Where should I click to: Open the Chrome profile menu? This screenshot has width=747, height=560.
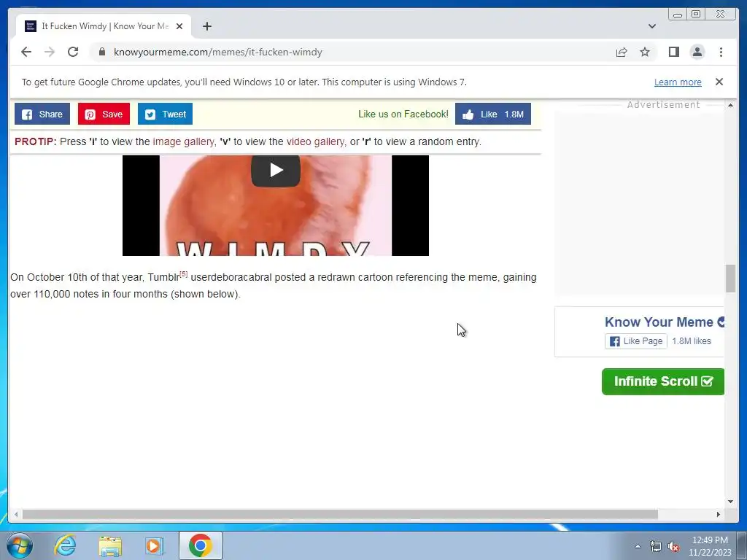697,52
